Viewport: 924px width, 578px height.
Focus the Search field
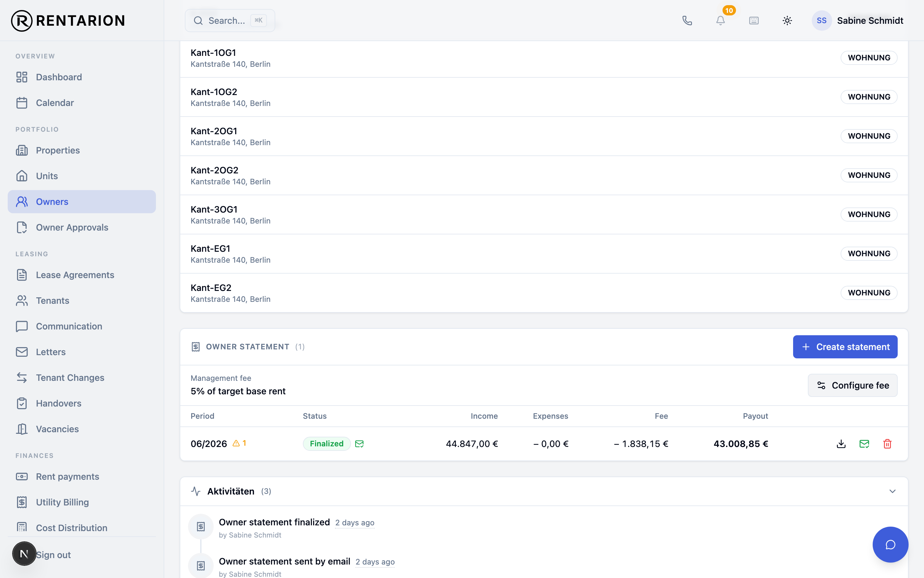tap(230, 21)
